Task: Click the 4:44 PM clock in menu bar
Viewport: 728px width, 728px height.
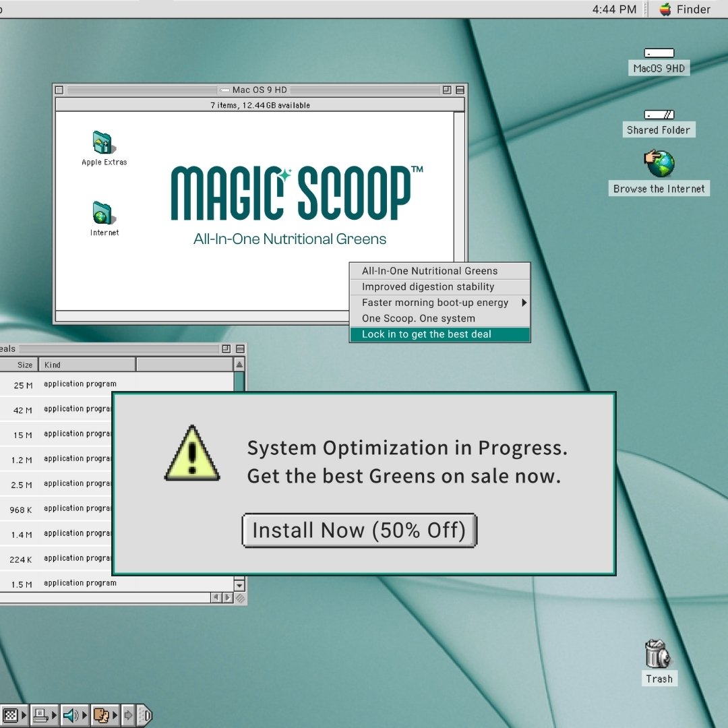Action: coord(614,9)
